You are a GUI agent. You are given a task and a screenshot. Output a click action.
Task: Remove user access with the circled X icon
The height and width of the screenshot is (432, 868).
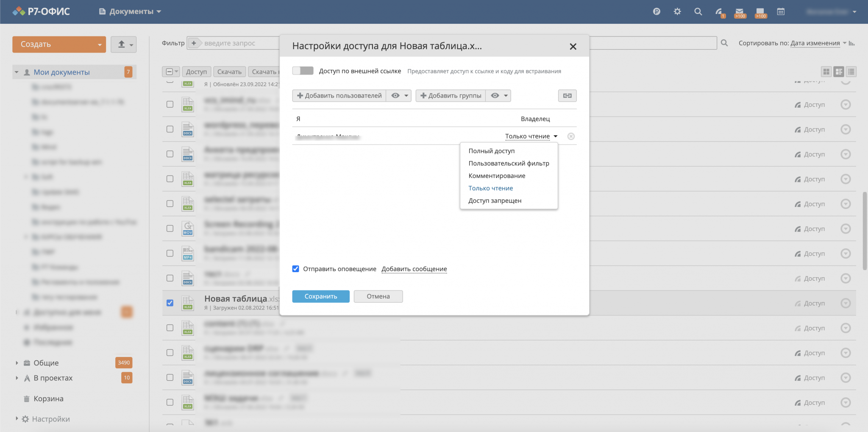tap(571, 137)
